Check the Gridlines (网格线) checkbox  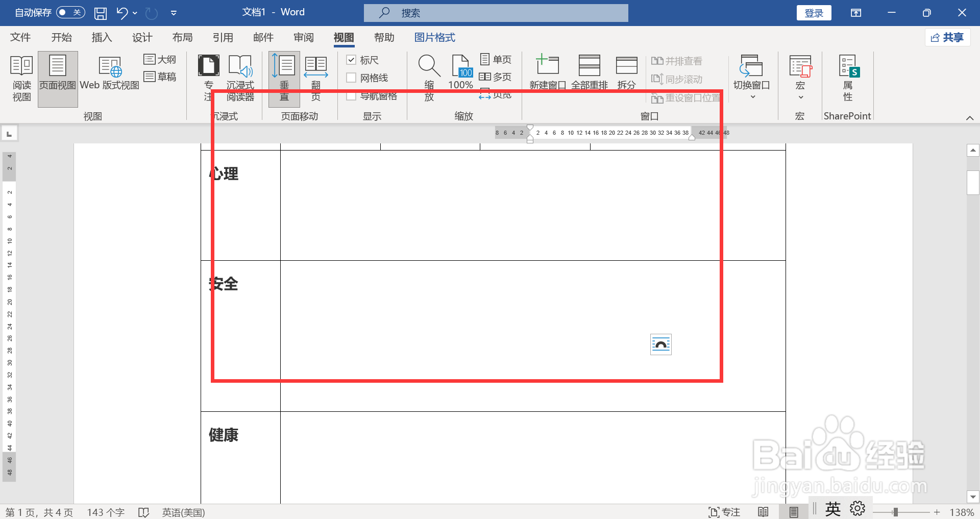(351, 78)
